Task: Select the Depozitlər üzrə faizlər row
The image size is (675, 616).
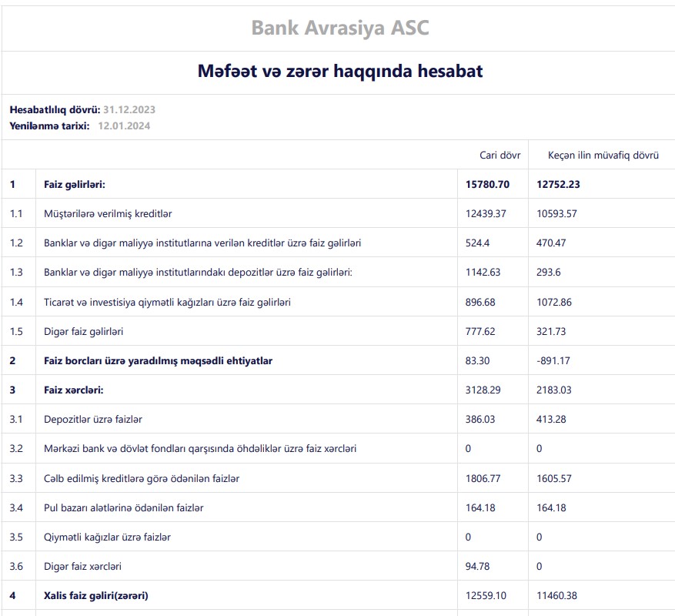Action: [x=92, y=420]
